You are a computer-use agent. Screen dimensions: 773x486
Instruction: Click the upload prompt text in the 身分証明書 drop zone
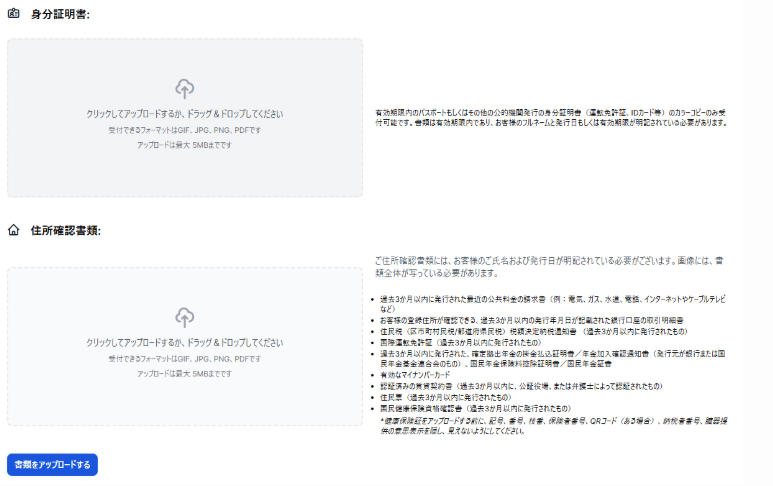pyautogui.click(x=184, y=114)
